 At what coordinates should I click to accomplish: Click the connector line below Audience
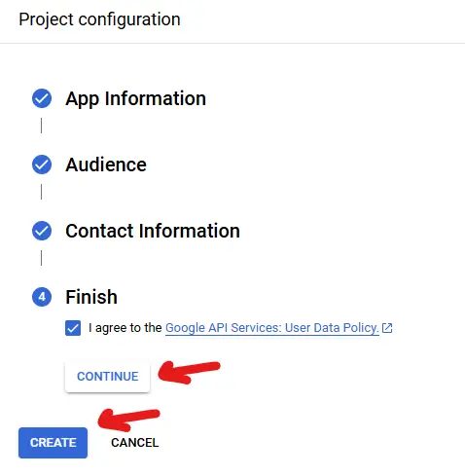[x=41, y=192]
